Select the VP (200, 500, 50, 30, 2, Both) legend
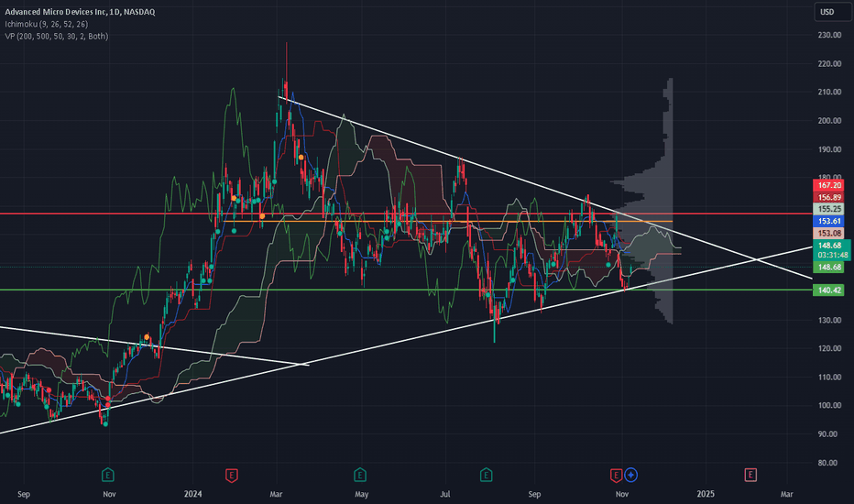 pos(57,36)
